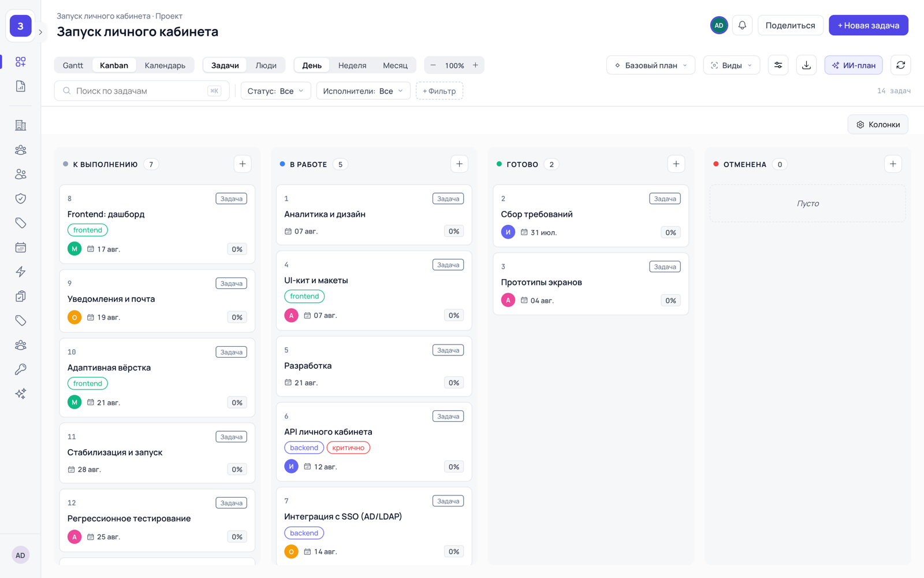Open the Frontend: дашборд card
Image resolution: width=924 pixels, height=578 pixels.
157,224
